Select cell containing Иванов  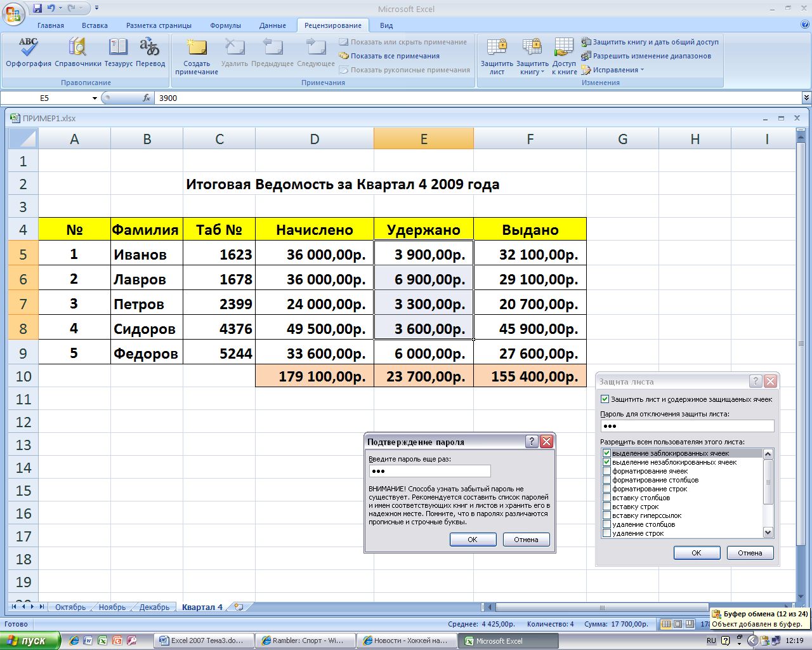tap(147, 255)
